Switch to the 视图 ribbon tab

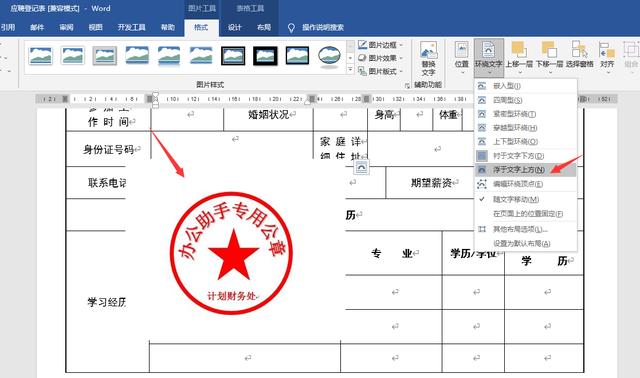[x=96, y=27]
